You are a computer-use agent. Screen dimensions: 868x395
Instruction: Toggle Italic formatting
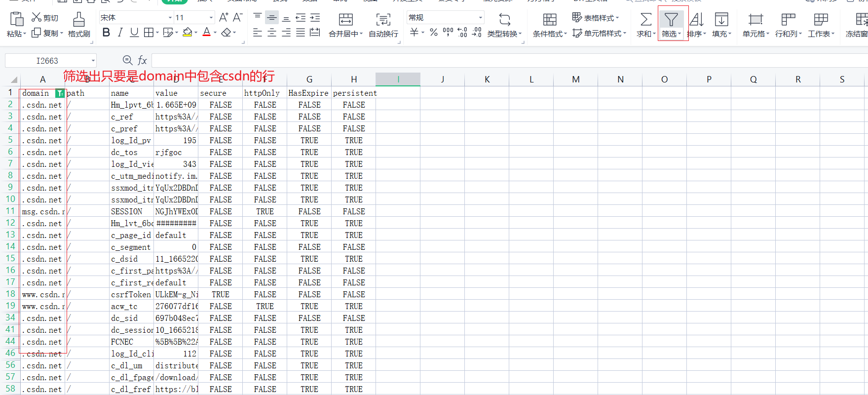[120, 33]
